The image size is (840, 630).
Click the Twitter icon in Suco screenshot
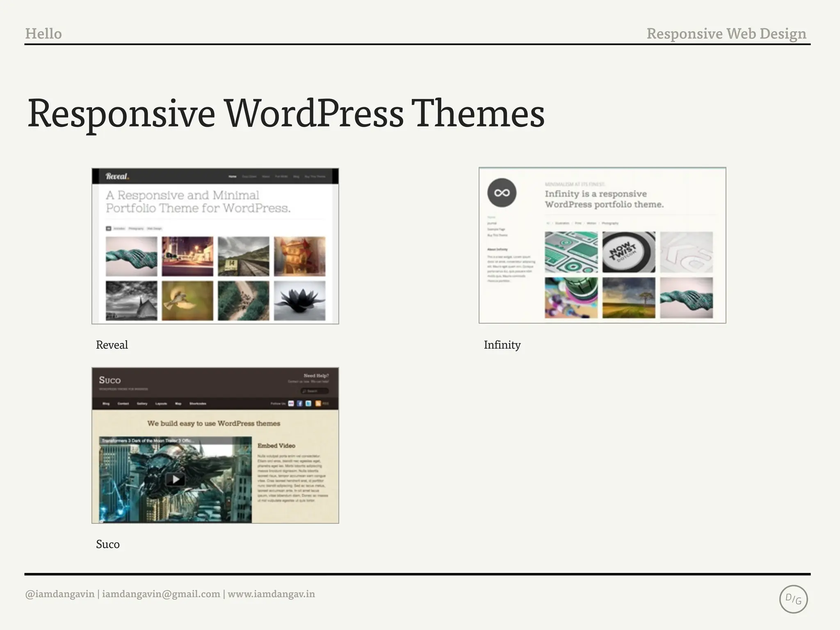coord(308,404)
